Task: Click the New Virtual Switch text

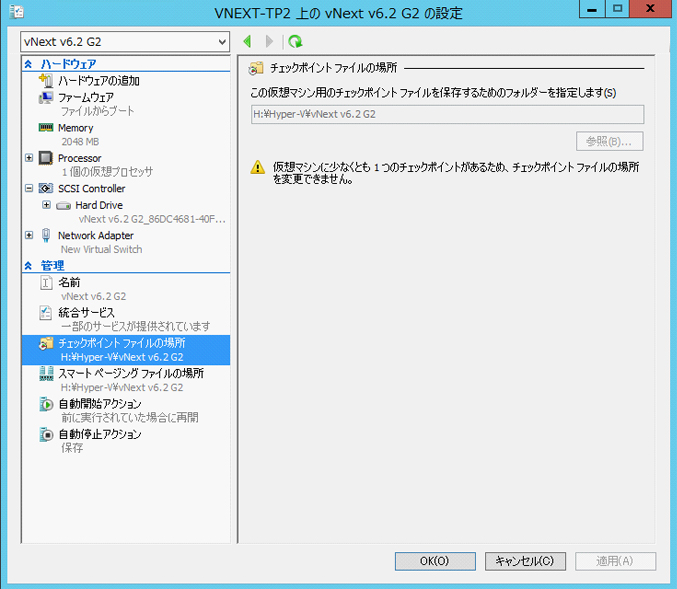Action: (x=101, y=249)
